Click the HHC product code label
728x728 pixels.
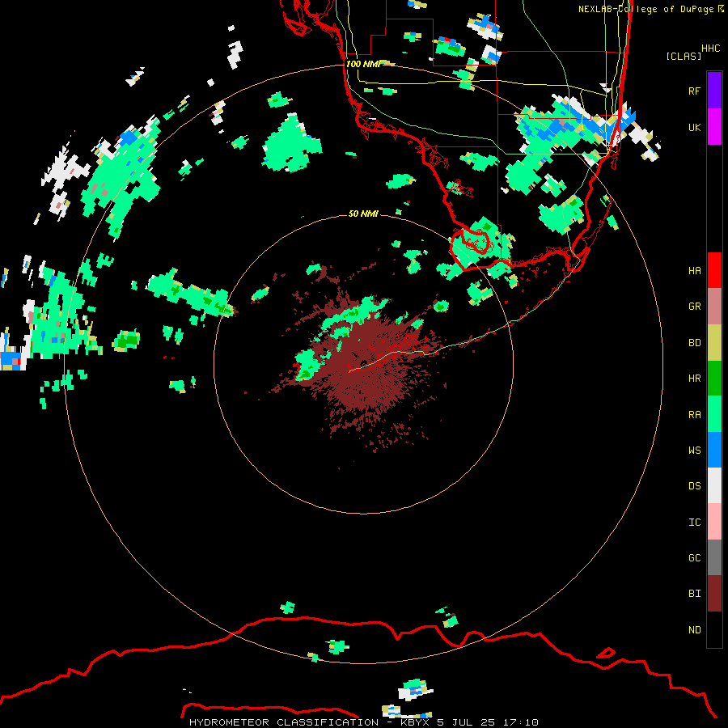tap(710, 48)
